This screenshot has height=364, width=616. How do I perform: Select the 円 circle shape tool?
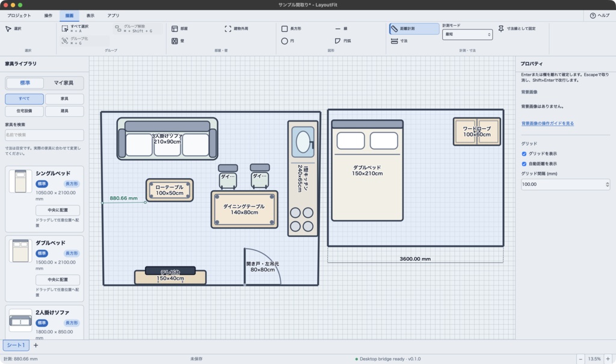(x=288, y=41)
